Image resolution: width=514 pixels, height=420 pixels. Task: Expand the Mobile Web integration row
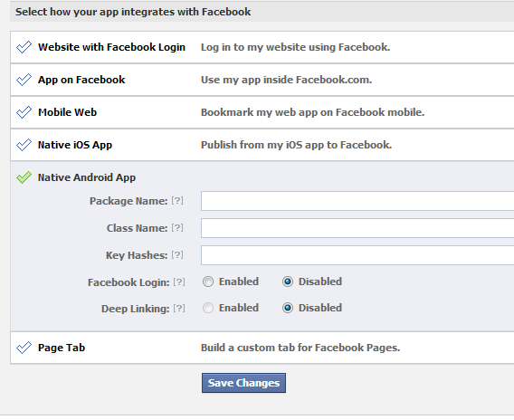tap(262, 112)
